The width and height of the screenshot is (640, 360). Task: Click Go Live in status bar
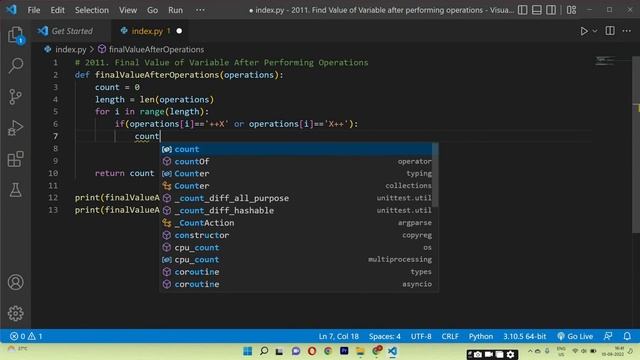pos(575,336)
